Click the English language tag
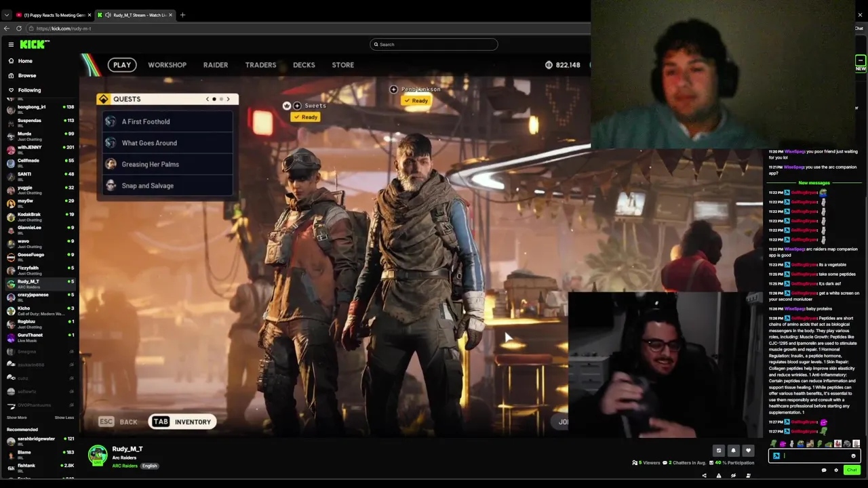The width and height of the screenshot is (868, 488). tap(149, 466)
